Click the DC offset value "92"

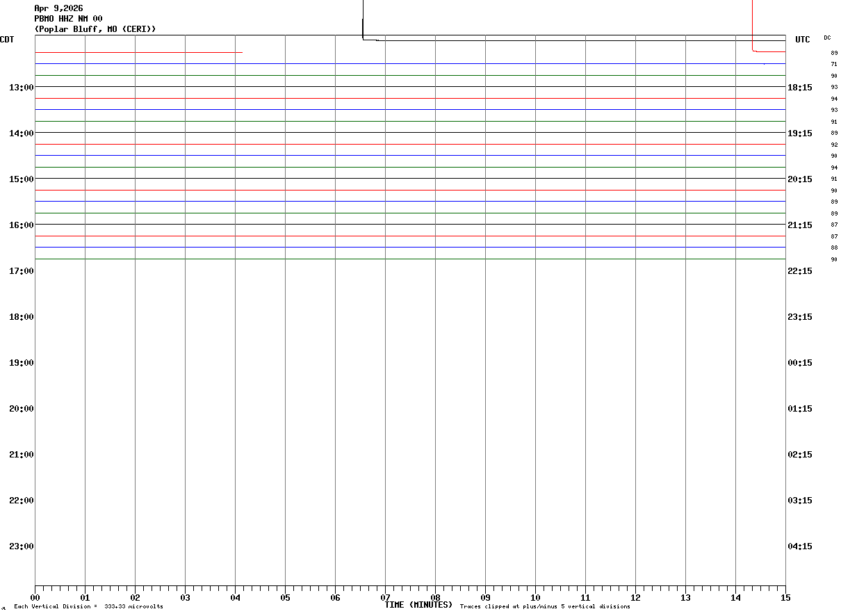[834, 145]
